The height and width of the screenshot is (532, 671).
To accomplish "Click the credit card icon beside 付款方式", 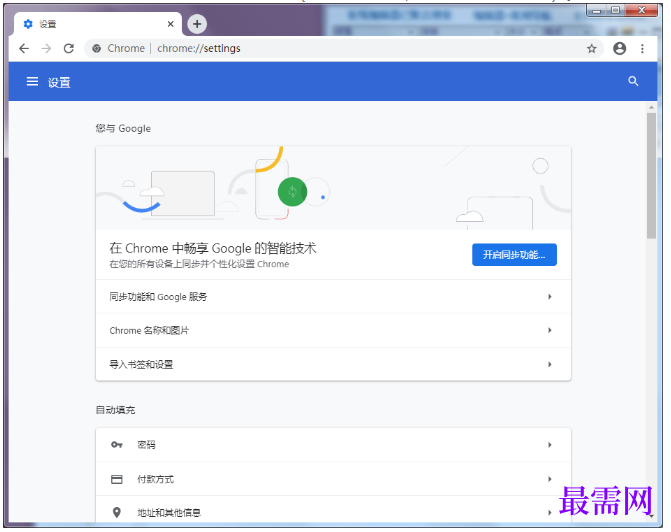I will click(117, 479).
